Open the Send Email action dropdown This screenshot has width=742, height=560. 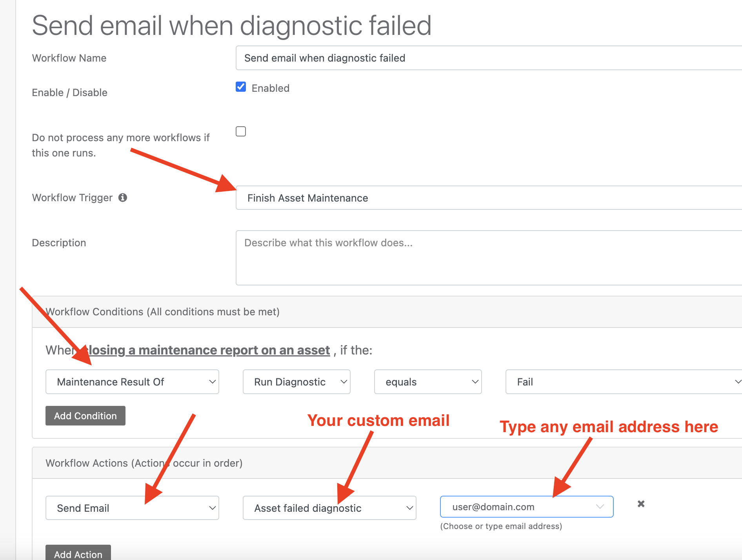tap(132, 508)
